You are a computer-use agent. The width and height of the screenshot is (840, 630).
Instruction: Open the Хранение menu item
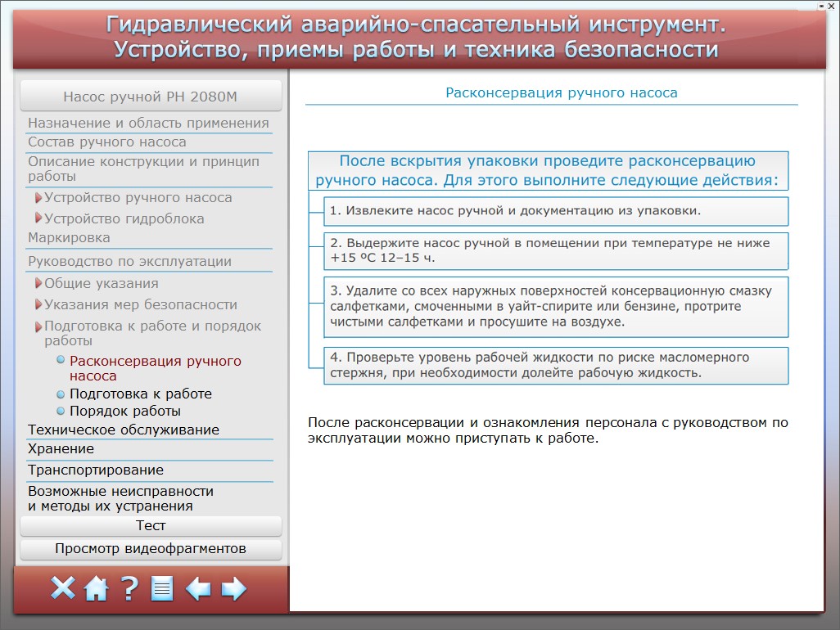pos(61,448)
